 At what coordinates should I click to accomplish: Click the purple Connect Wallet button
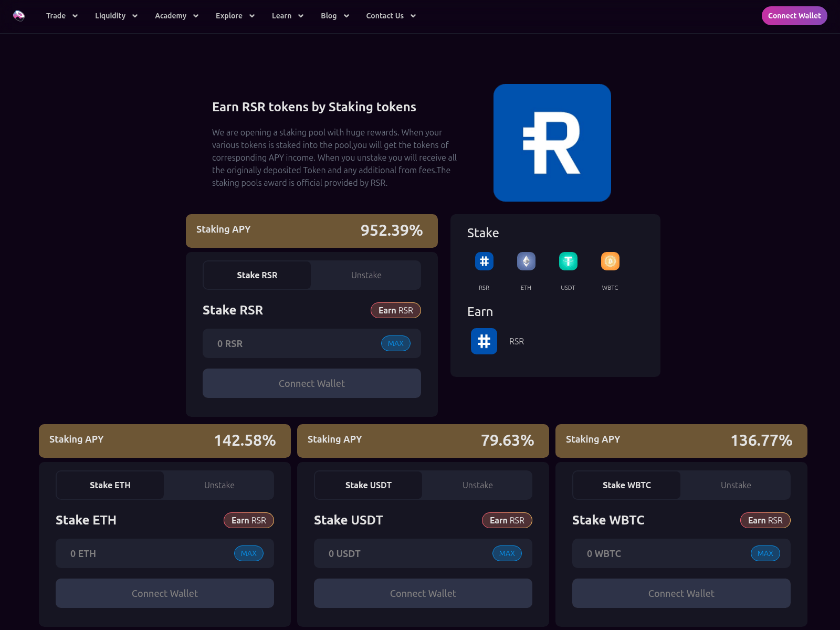(794, 16)
